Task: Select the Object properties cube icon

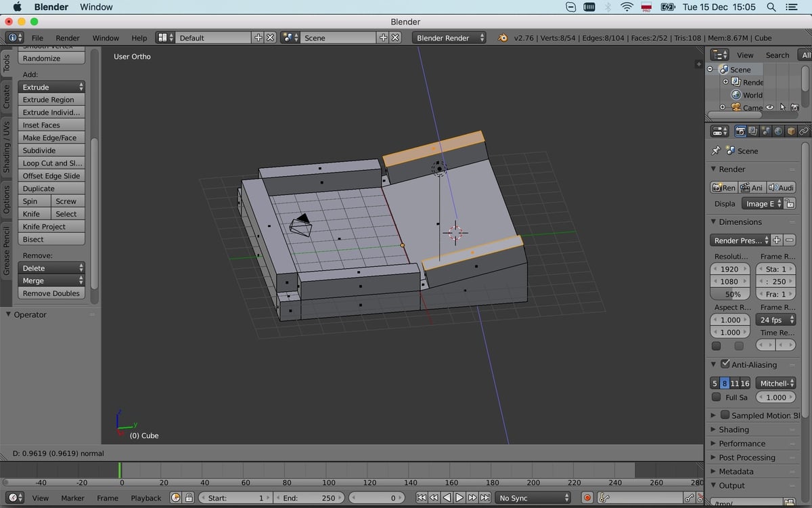Action: [x=790, y=131]
